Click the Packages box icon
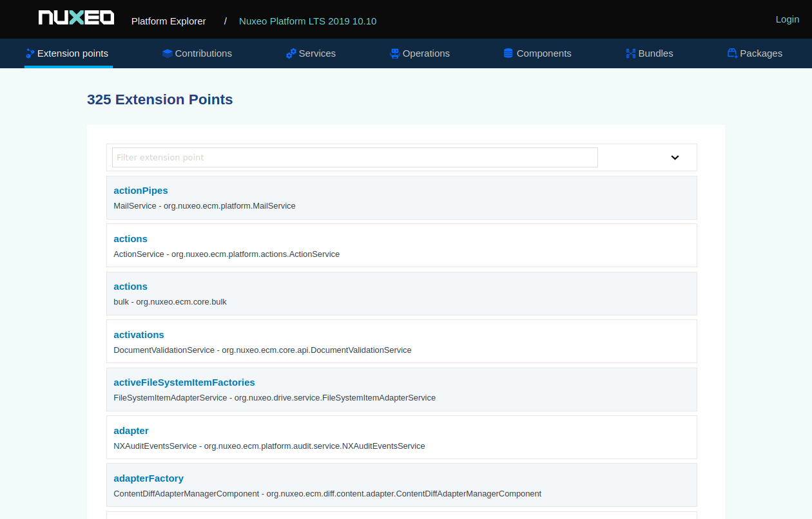Viewport: 812px width, 519px height. (x=732, y=53)
